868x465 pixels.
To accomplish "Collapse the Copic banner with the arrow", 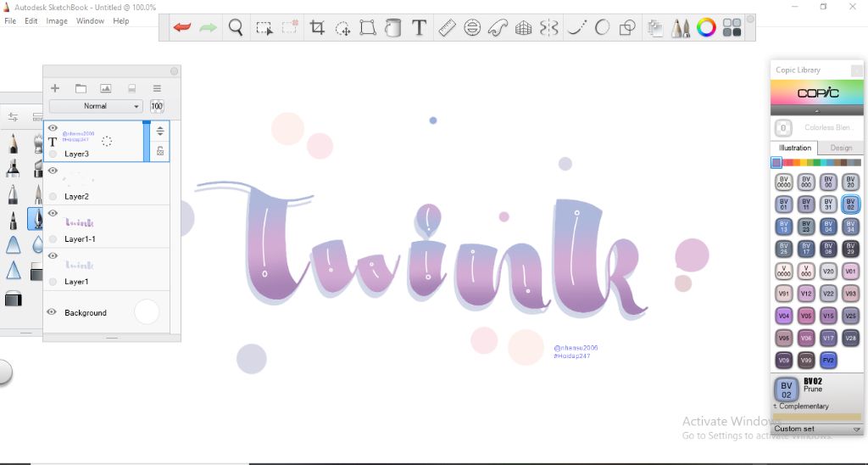I will 817,111.
